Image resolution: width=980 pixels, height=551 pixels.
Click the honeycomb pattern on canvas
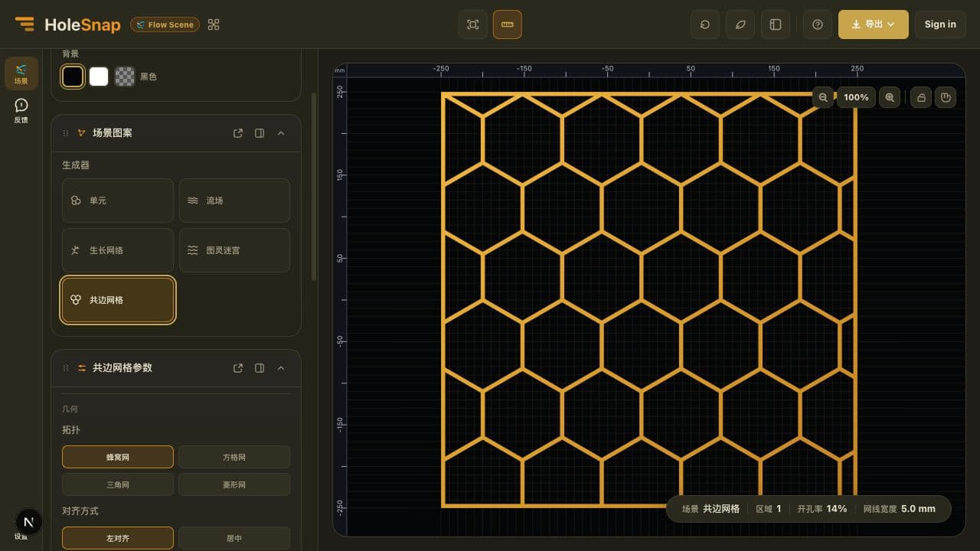click(x=648, y=300)
